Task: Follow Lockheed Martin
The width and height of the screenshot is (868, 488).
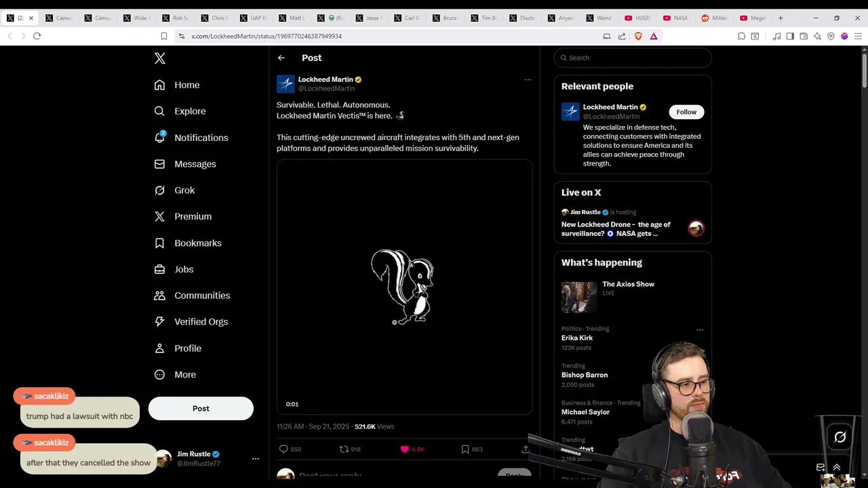Action: point(686,112)
